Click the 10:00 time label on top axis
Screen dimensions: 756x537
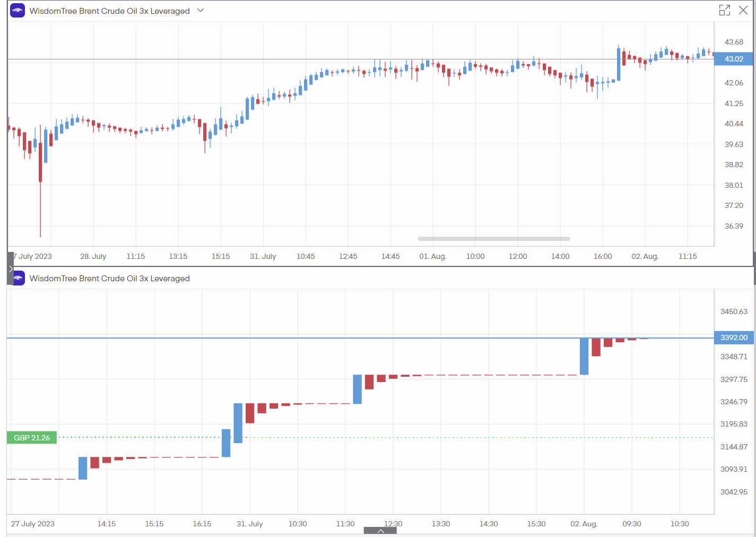point(475,256)
